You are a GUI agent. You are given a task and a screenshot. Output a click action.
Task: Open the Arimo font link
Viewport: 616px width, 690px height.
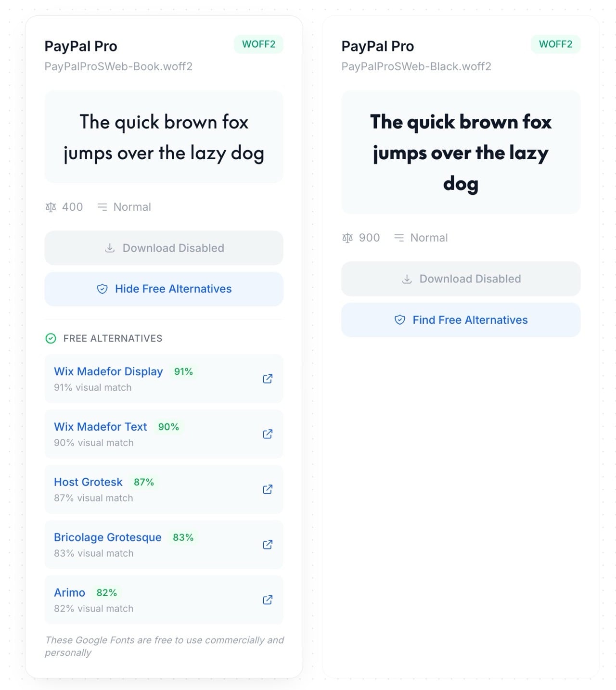click(69, 593)
